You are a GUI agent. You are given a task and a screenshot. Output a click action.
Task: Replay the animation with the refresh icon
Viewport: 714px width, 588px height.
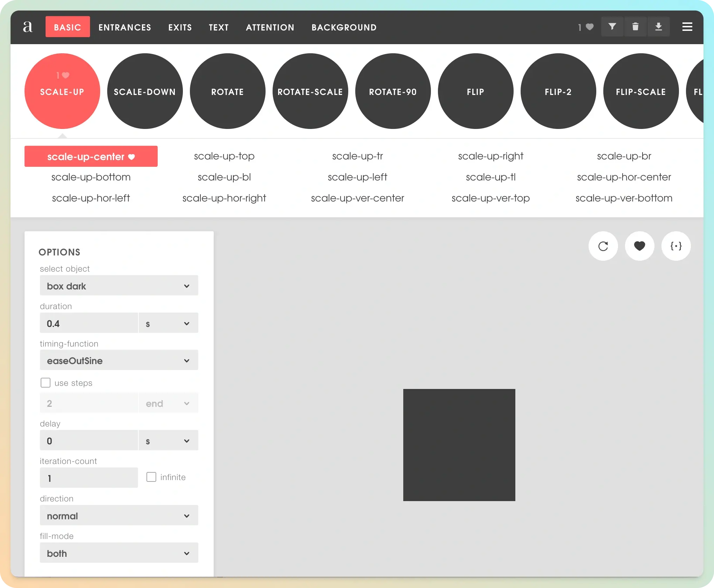pyautogui.click(x=603, y=246)
